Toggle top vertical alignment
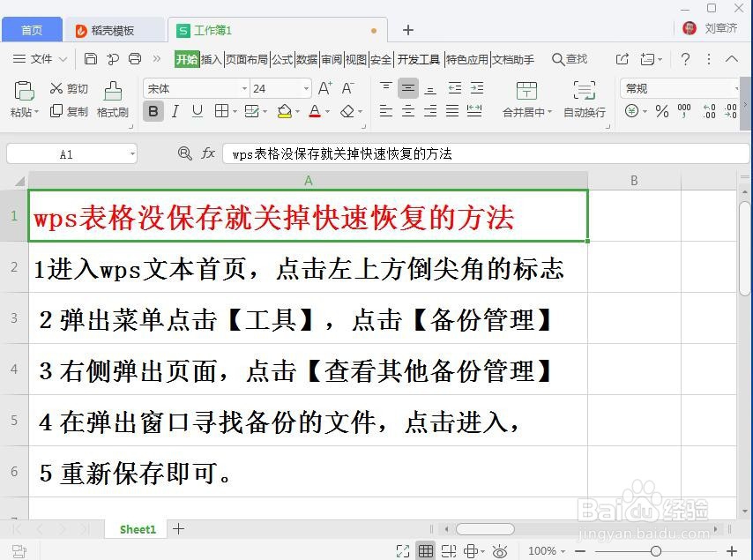The height and width of the screenshot is (560, 753). tap(385, 88)
